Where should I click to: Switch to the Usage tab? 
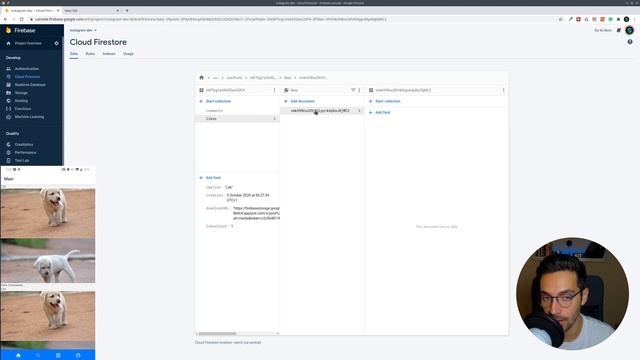coord(128,54)
